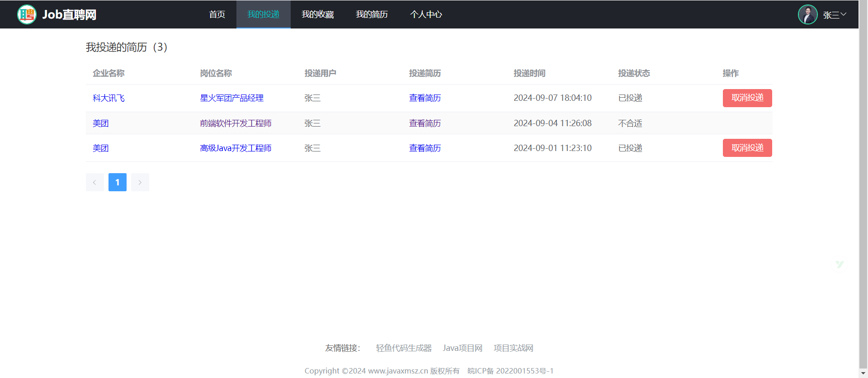868x378 pixels.
Task: View resume for 星火军团产品经理 application
Action: (425, 98)
